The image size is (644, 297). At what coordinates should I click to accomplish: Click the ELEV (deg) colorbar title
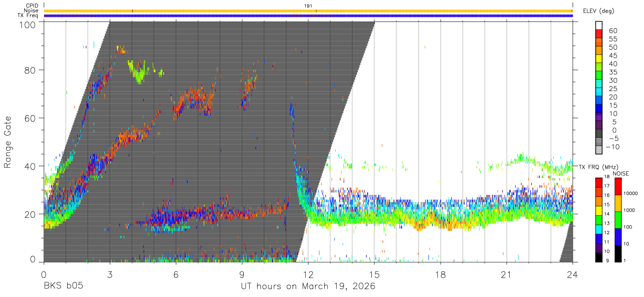point(598,11)
